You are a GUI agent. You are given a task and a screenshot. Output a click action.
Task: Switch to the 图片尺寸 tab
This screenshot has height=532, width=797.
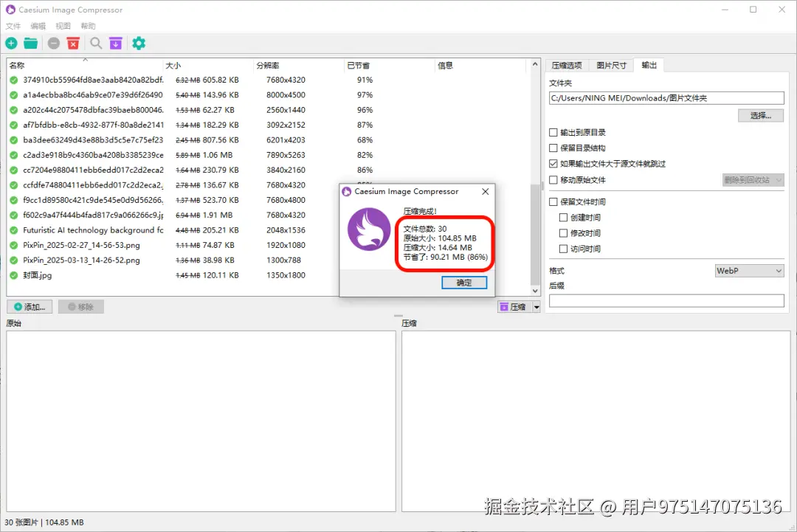click(612, 66)
